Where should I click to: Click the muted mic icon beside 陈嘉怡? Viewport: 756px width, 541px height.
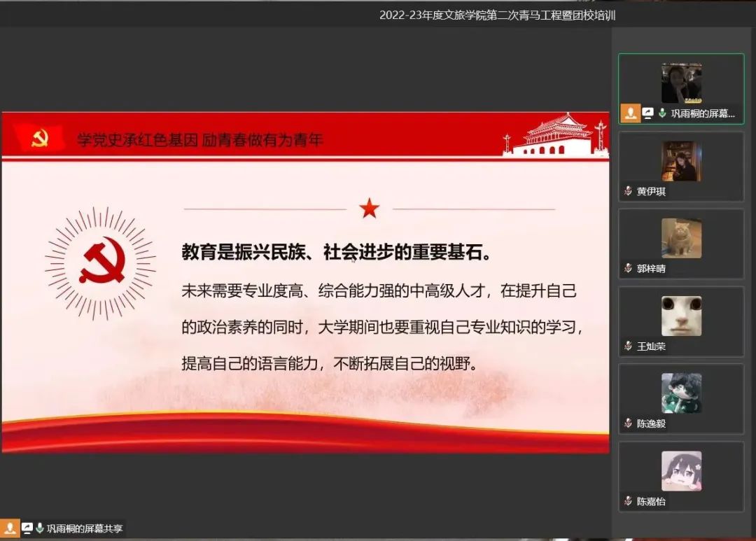(628, 500)
